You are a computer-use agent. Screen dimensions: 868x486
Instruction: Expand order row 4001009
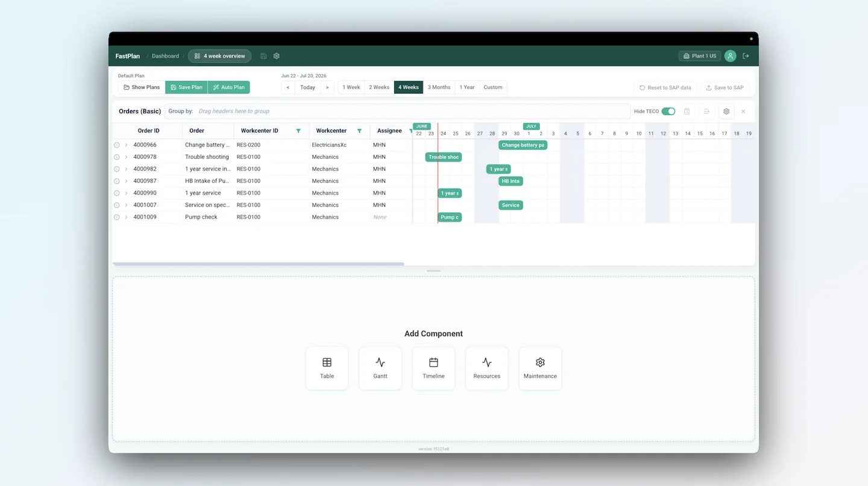pyautogui.click(x=126, y=217)
